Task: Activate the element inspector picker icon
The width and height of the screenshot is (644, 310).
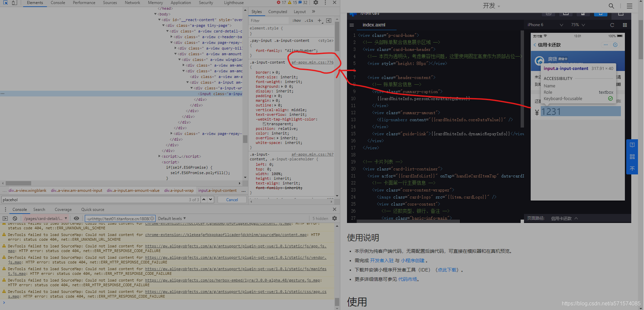Action: click(5, 3)
